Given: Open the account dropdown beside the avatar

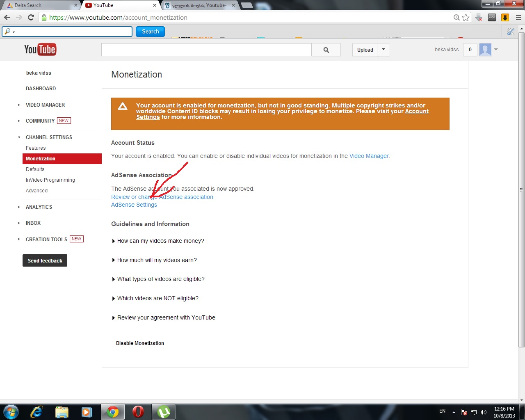Looking at the screenshot, I should [x=496, y=50].
